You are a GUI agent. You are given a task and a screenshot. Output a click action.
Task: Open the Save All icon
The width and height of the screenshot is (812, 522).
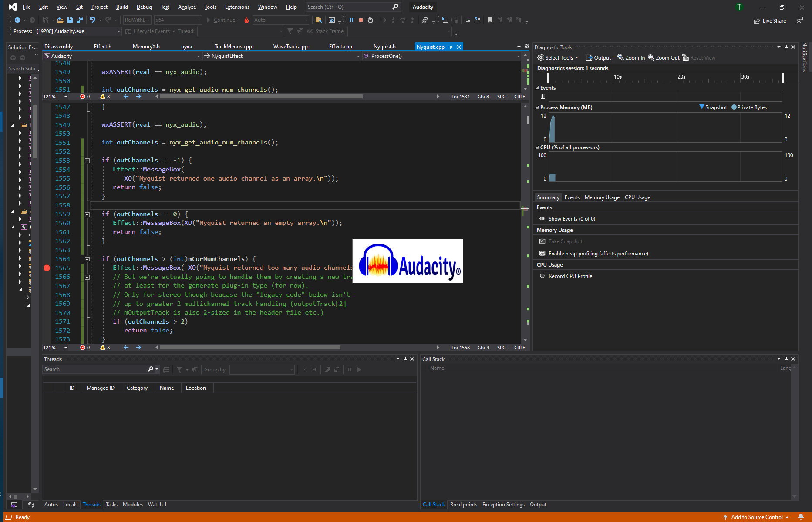79,20
